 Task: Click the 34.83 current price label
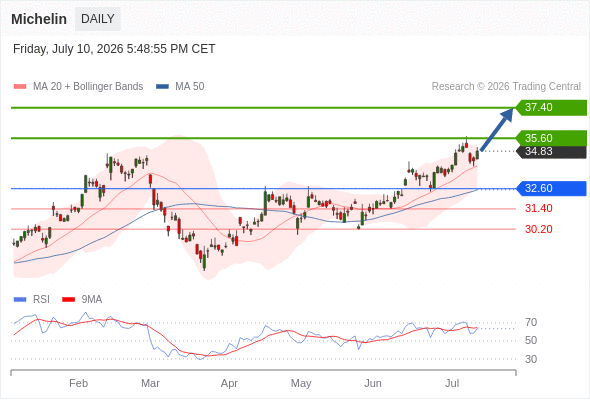(551, 152)
